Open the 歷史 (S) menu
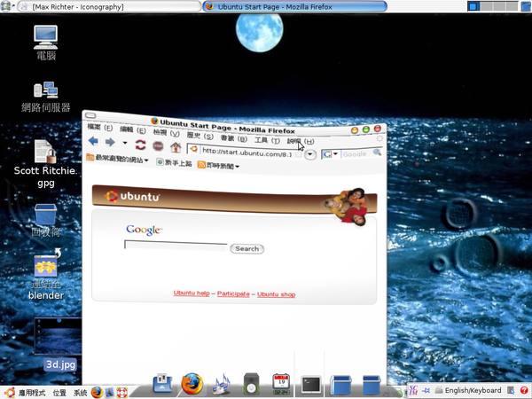The image size is (532, 399). (199, 136)
